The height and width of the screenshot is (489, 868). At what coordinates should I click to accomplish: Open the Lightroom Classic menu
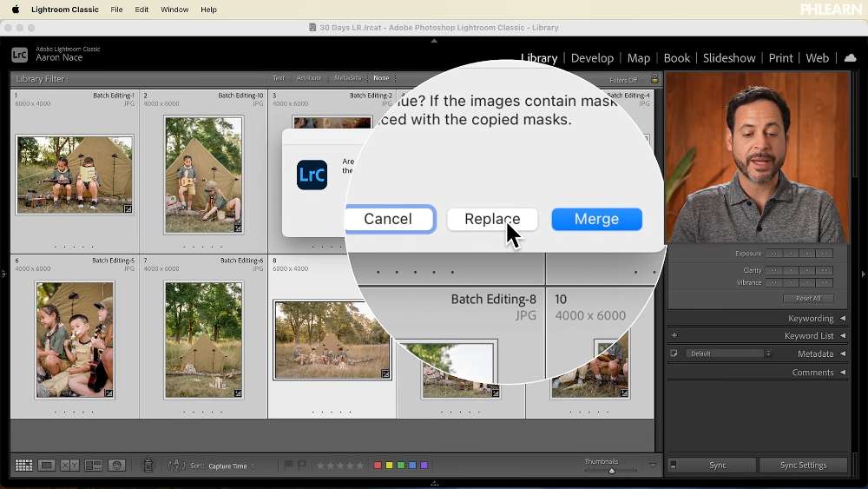click(65, 10)
